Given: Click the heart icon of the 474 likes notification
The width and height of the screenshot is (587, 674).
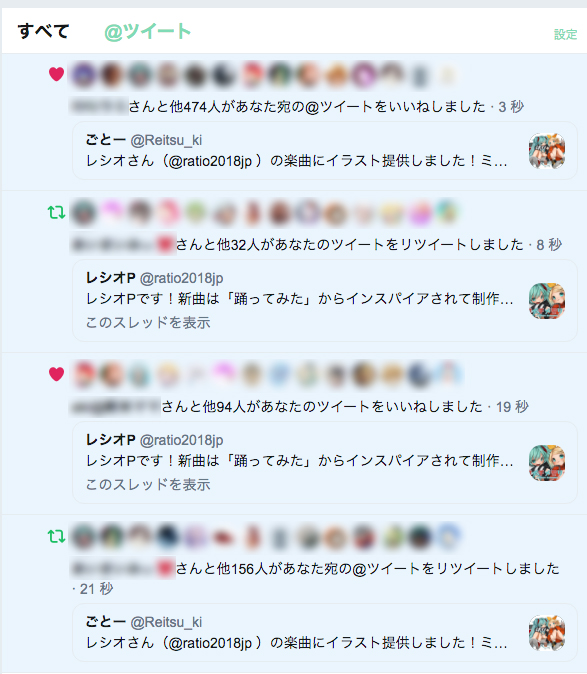Looking at the screenshot, I should pos(56,74).
